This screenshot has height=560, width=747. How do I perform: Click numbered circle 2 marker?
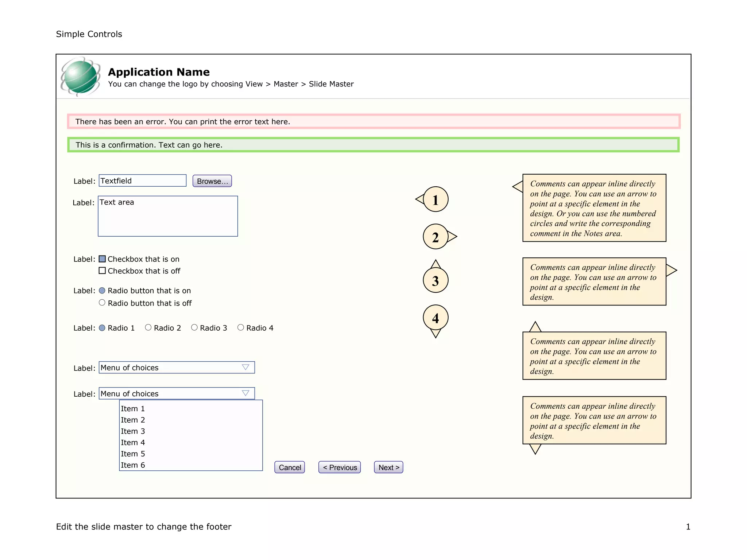click(436, 237)
